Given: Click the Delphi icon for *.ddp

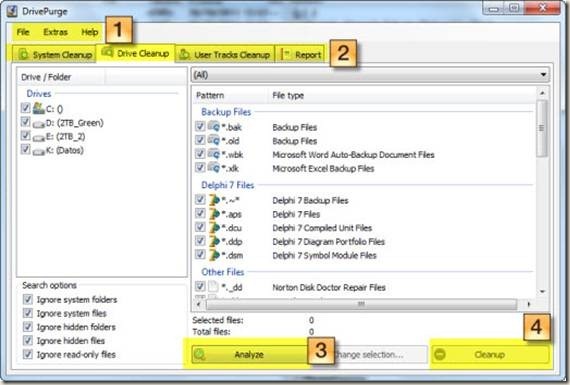Looking at the screenshot, I should (x=214, y=241).
